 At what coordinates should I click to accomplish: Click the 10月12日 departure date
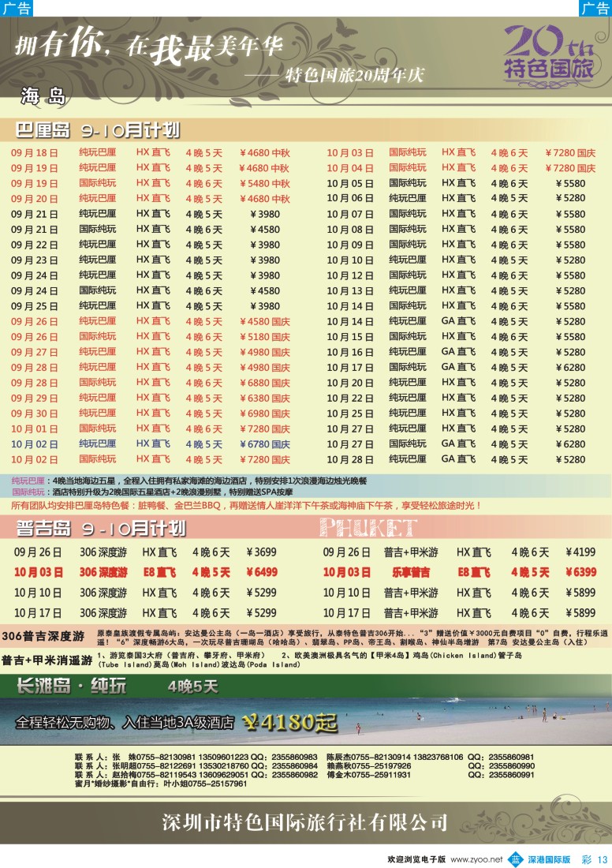click(349, 275)
